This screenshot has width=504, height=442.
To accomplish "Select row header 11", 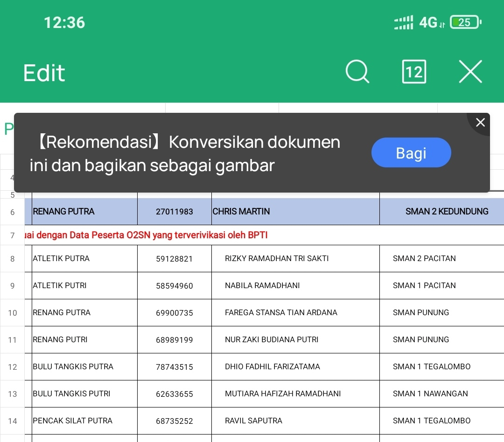I will click(12, 340).
